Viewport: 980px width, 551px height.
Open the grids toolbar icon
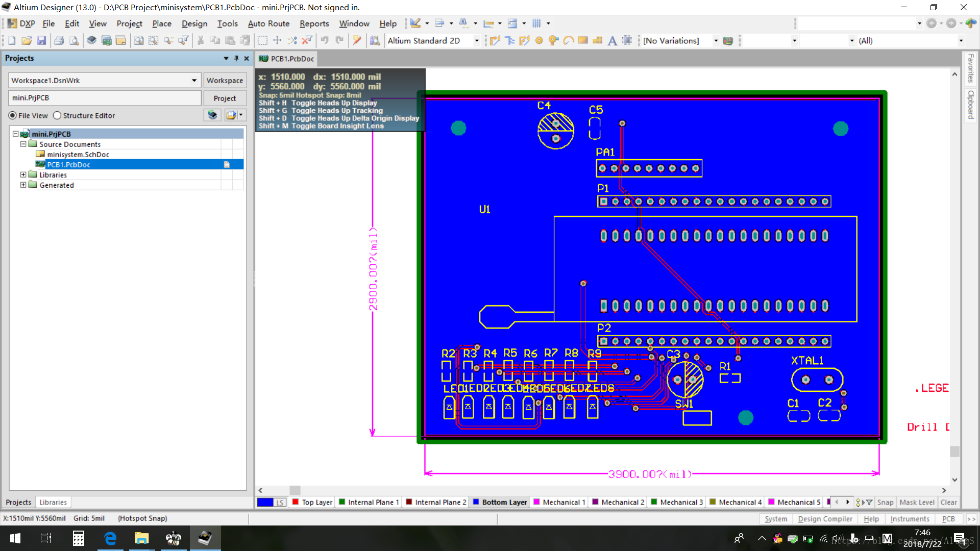(536, 23)
